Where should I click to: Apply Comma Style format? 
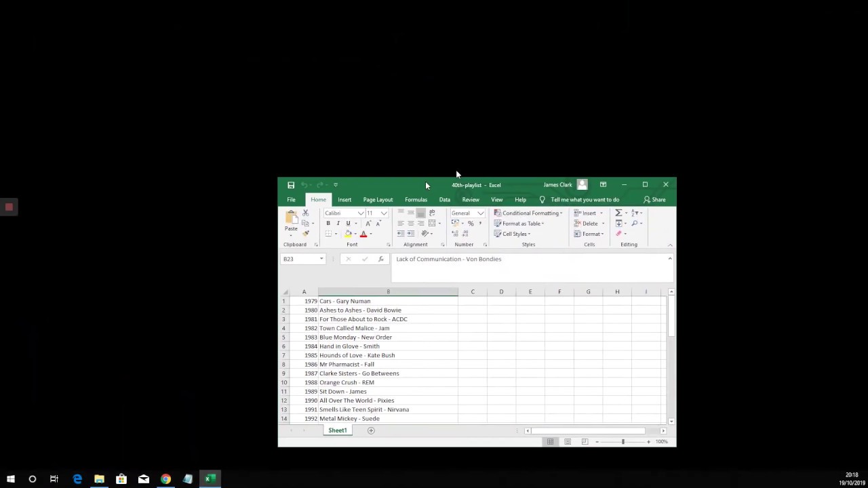pyautogui.click(x=480, y=223)
